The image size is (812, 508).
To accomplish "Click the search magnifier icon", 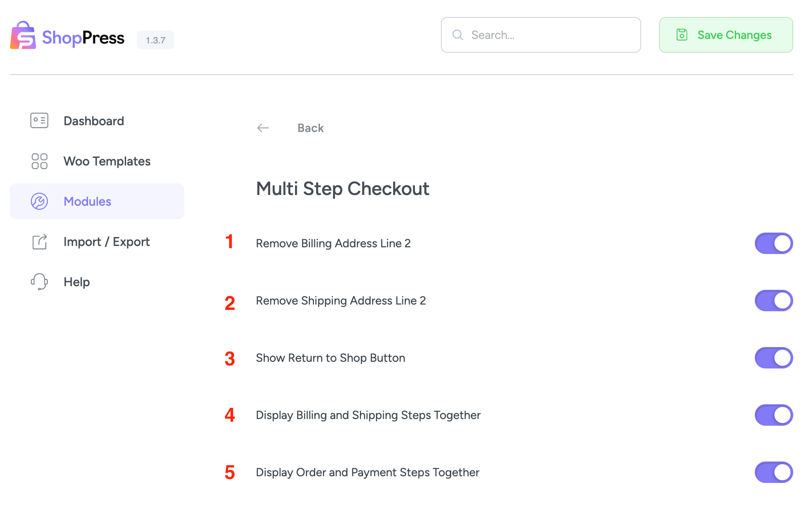I will 457,35.
